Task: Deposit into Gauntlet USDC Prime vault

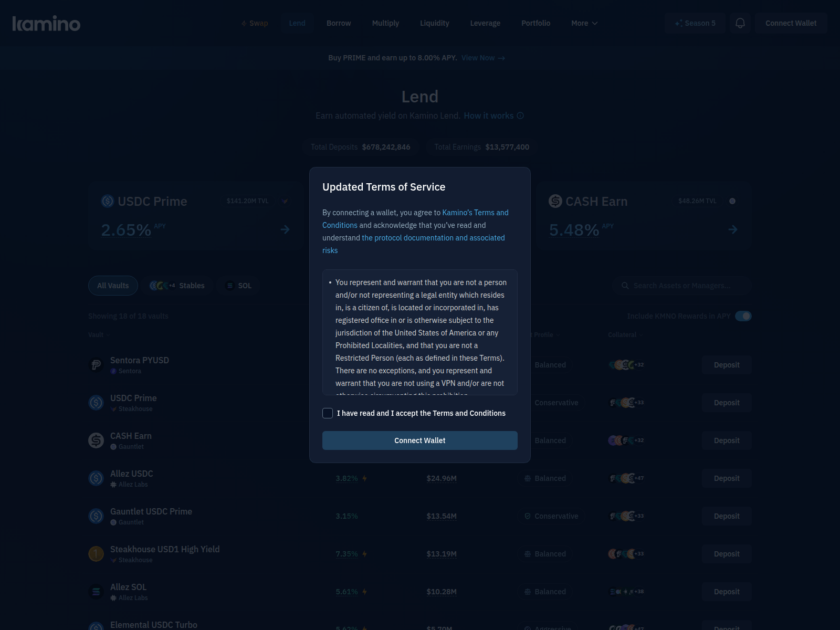Action: [x=727, y=516]
